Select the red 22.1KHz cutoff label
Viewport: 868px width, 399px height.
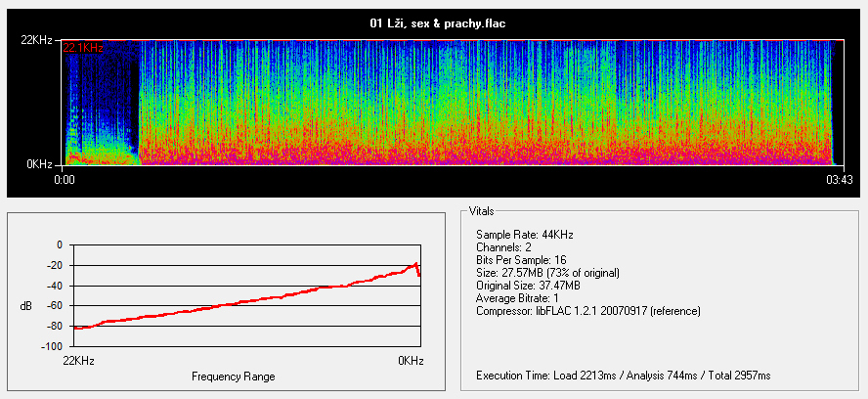pyautogui.click(x=83, y=47)
